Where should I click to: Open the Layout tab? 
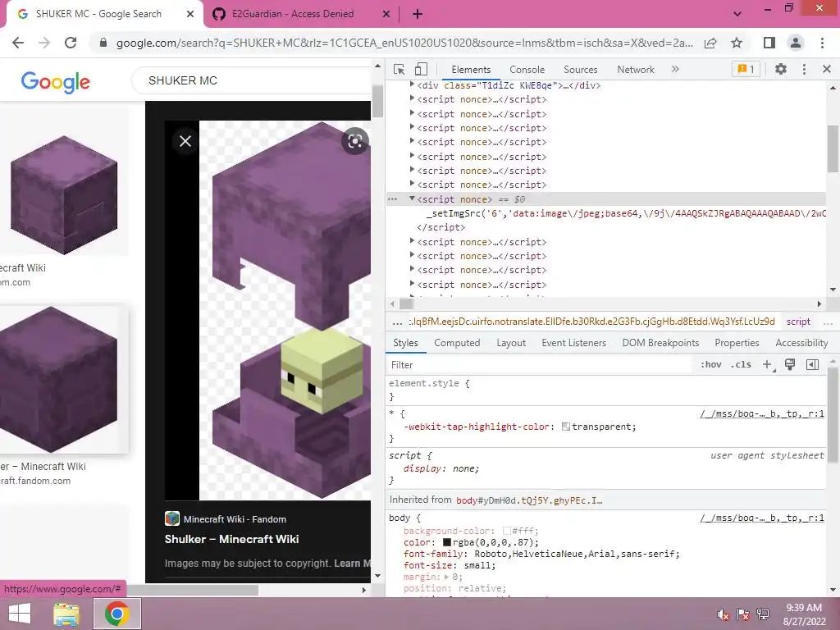coord(510,343)
